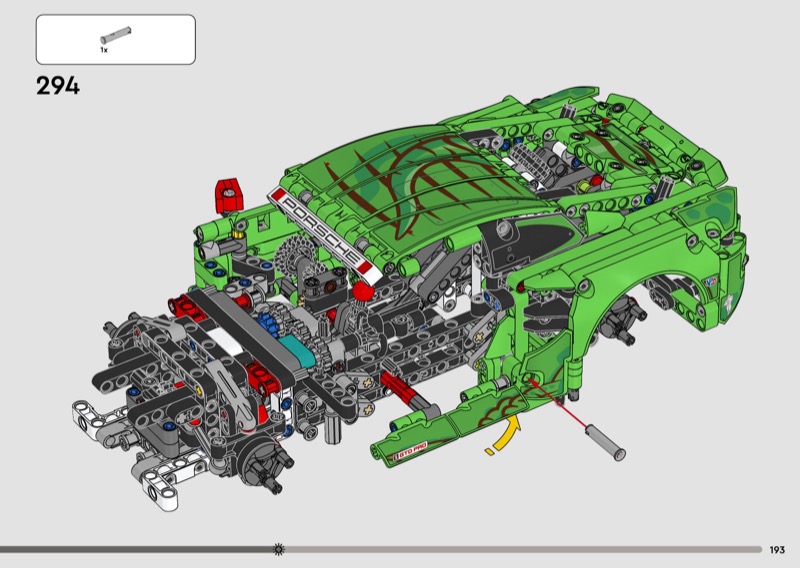Click the gray axle pin in the parts box
The height and width of the screenshot is (568, 800).
(x=115, y=32)
